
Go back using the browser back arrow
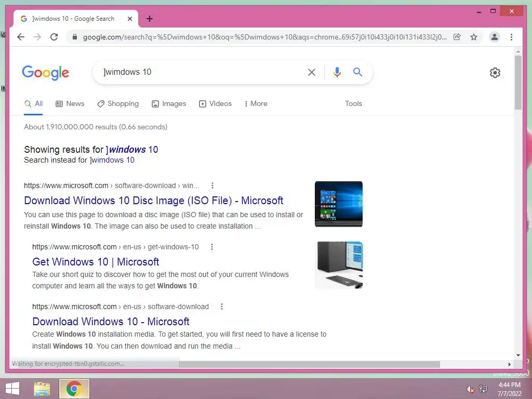coord(21,37)
